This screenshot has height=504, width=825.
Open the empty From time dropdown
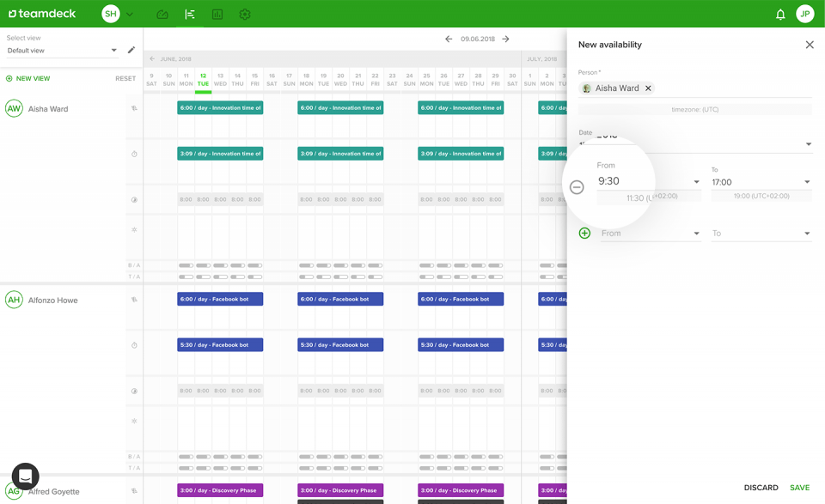click(x=651, y=234)
